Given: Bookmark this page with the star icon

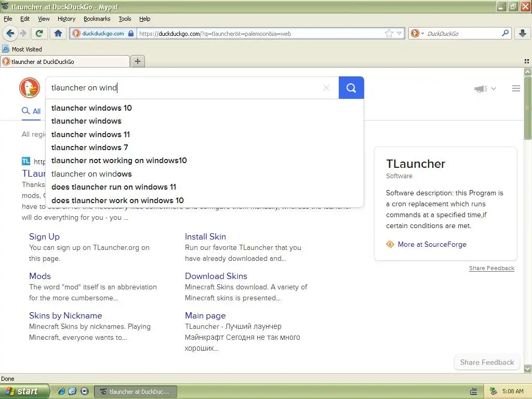Looking at the screenshot, I should 389,33.
